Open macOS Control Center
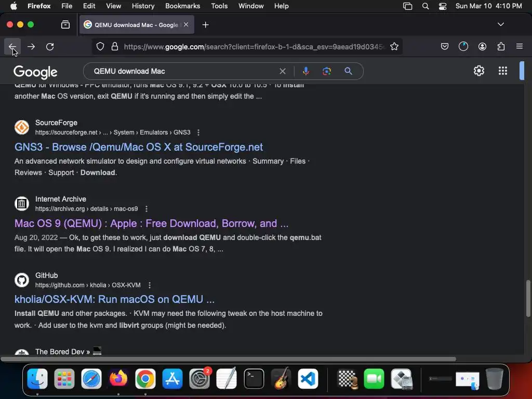This screenshot has width=532, height=399. point(443,6)
